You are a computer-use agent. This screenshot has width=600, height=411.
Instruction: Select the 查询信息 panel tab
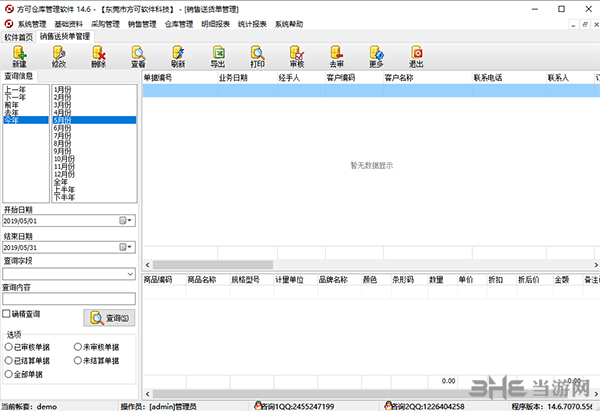(x=18, y=76)
